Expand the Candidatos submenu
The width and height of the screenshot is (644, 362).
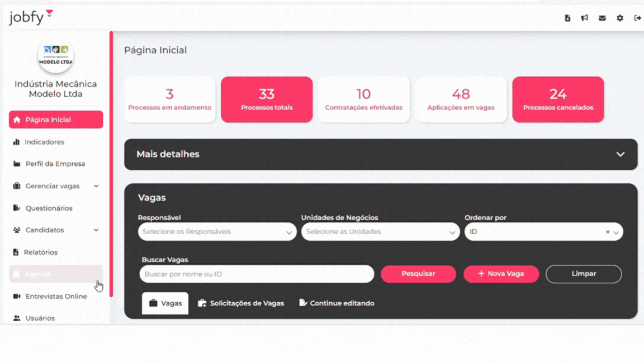(x=96, y=230)
